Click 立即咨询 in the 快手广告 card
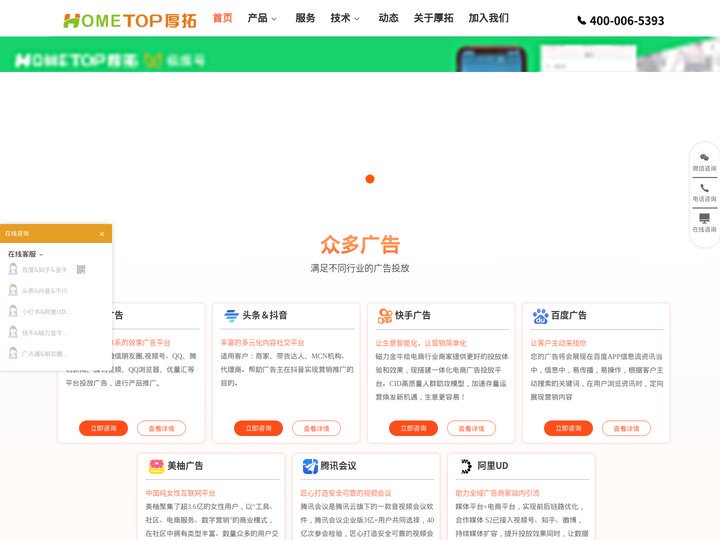The image size is (720, 540). pyautogui.click(x=413, y=428)
